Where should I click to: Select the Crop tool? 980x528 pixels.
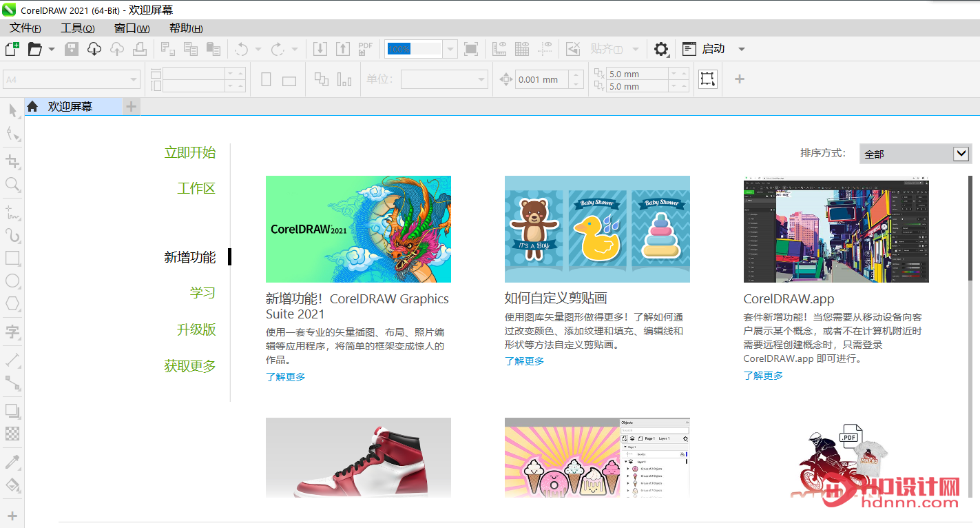tap(12, 162)
